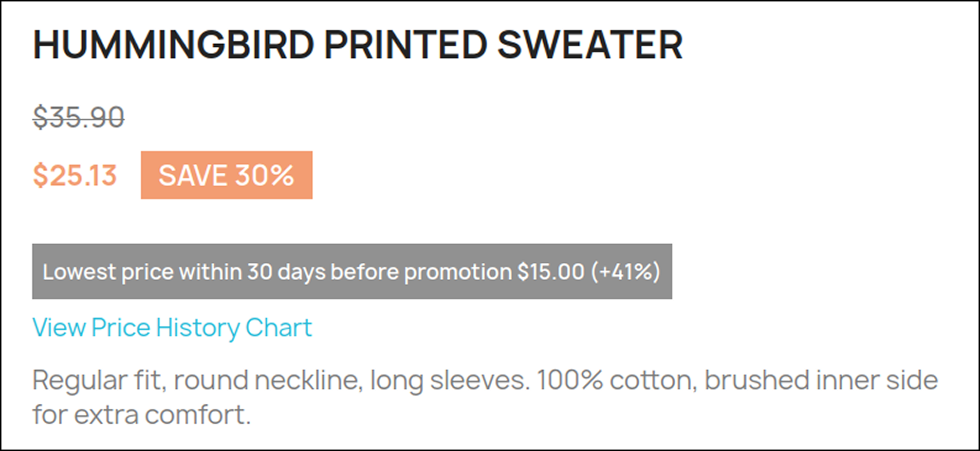980x451 pixels.
Task: Click the SAVE 30% discount badge
Action: 226,175
